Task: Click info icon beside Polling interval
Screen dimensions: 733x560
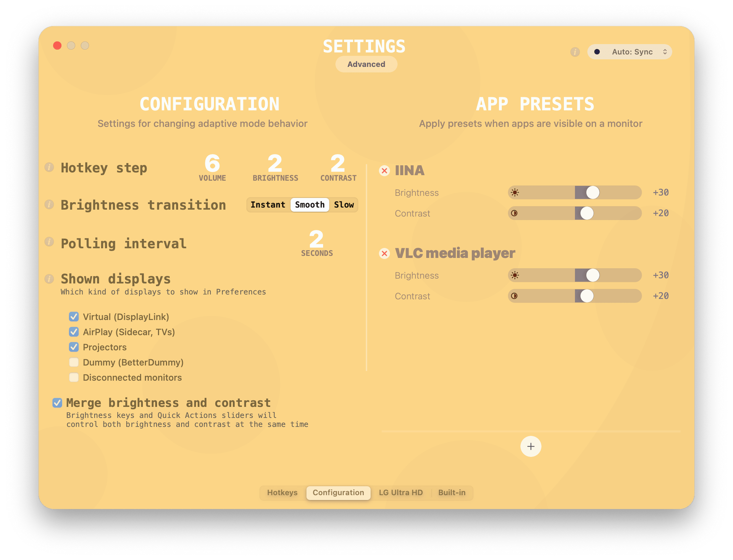Action: (49, 241)
